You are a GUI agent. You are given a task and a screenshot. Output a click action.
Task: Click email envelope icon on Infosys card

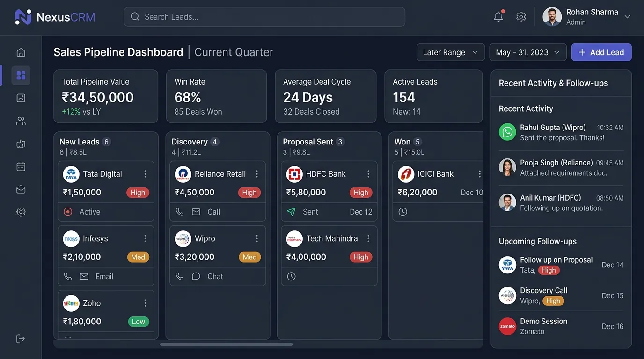click(x=84, y=276)
